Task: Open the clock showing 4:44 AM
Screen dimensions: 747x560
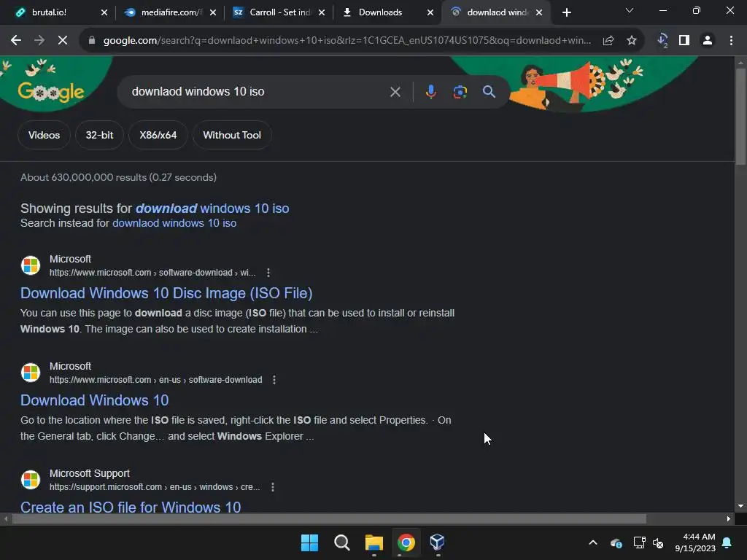Action: click(x=695, y=542)
